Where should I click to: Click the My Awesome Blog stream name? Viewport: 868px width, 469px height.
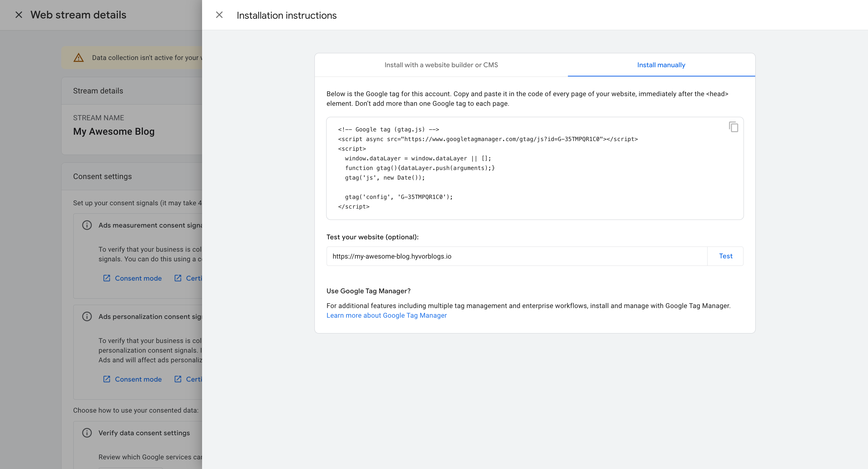coord(114,131)
